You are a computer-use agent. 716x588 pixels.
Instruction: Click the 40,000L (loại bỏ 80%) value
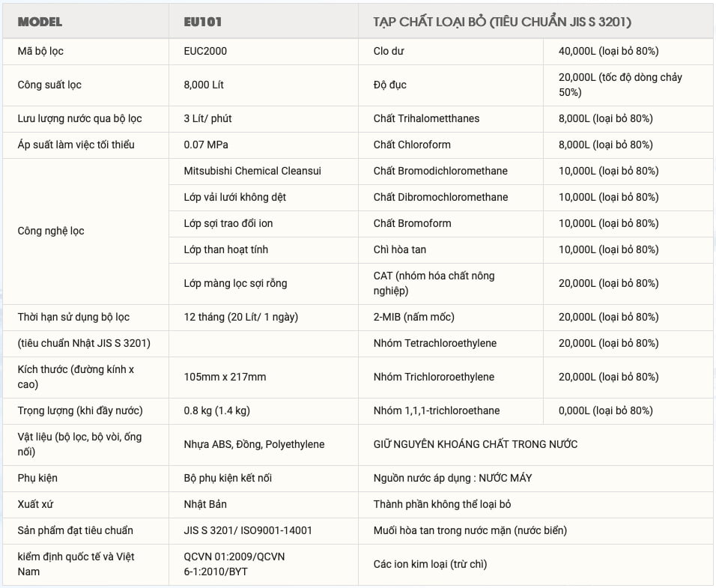click(x=608, y=51)
